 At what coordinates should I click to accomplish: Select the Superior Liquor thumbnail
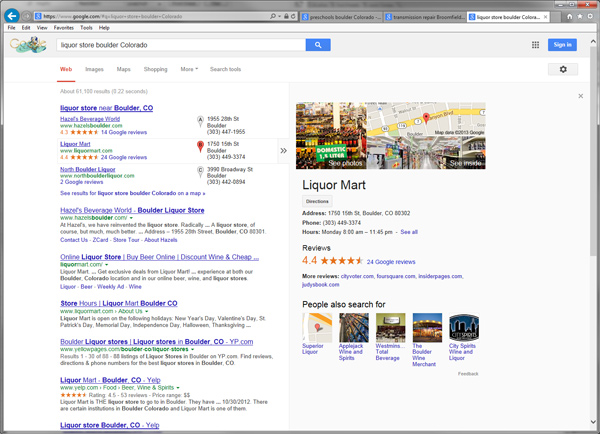point(317,327)
